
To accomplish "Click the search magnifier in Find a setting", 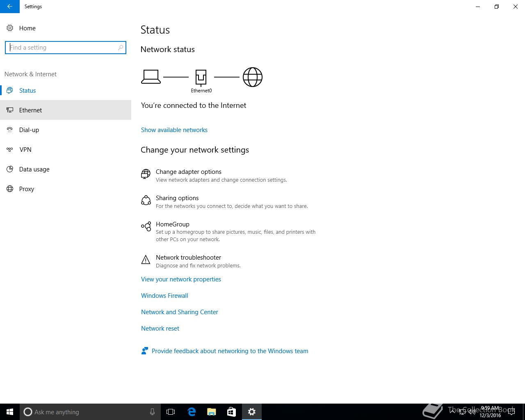I will (x=121, y=48).
